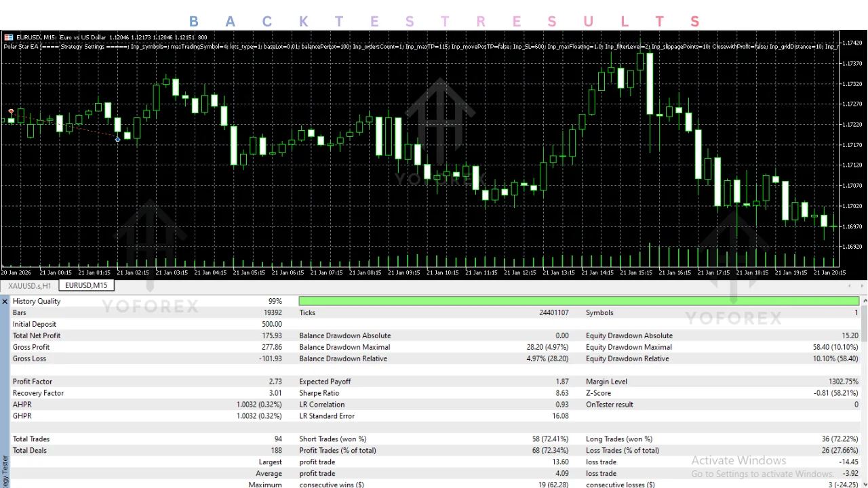Click the 1.17220 price axis label
868x488 pixels.
(x=852, y=125)
